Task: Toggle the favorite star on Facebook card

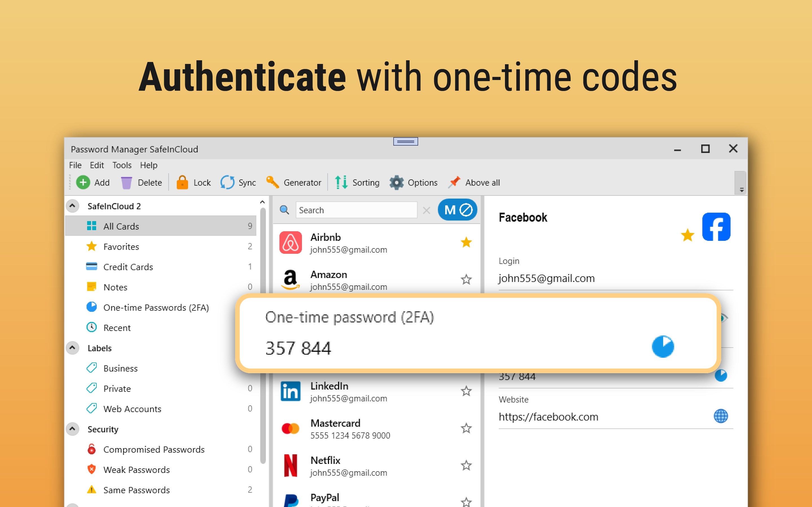Action: click(x=688, y=235)
